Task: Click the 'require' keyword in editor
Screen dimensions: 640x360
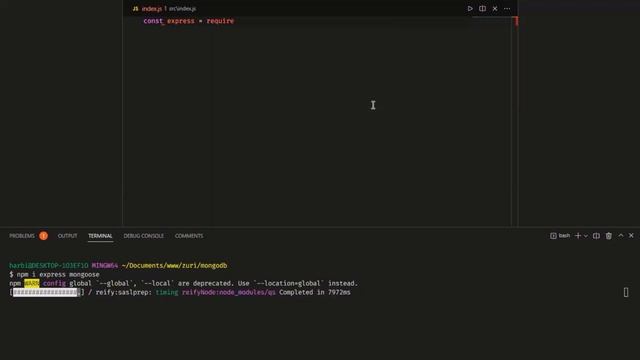Action: [220, 21]
